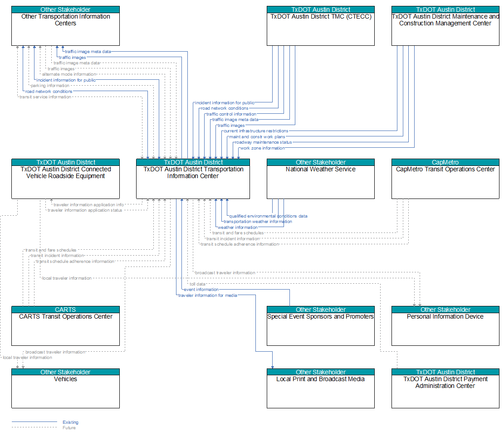The image size is (504, 436).
Task: Select the TxDOT Austin District Transportation Information Center node
Action: click(x=193, y=179)
